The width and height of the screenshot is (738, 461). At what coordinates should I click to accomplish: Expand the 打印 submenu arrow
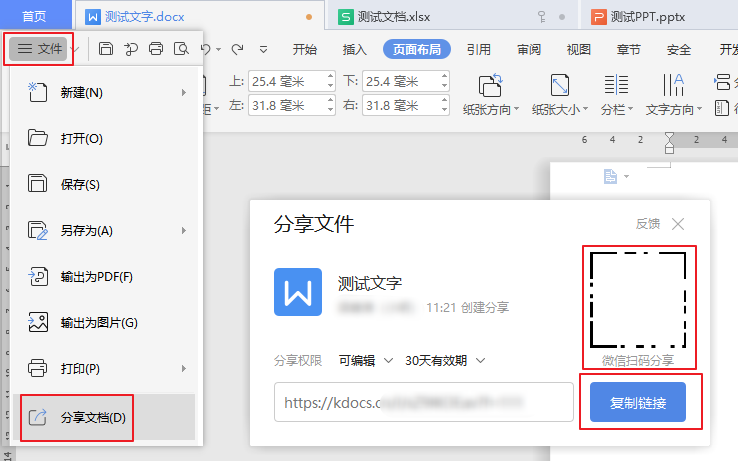tap(184, 368)
